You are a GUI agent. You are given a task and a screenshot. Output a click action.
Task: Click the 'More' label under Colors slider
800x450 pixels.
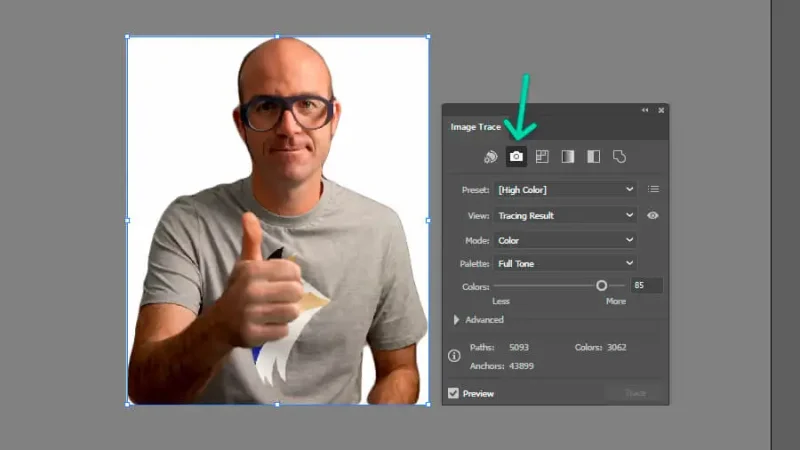pos(616,301)
